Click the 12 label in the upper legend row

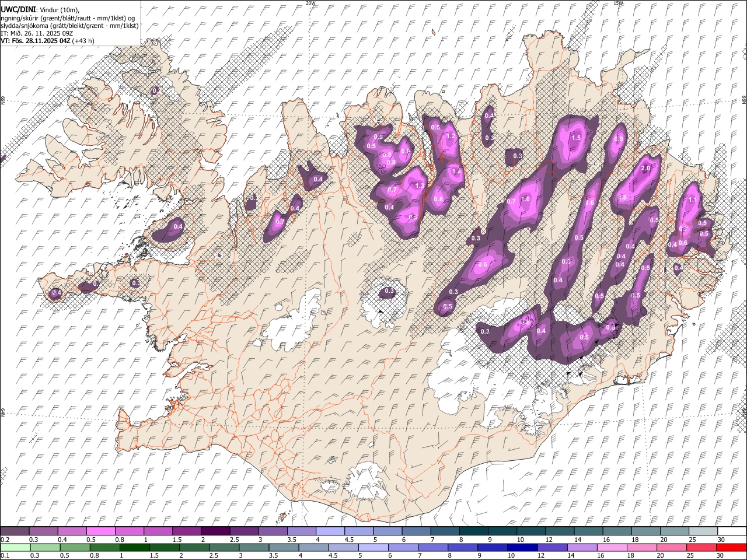click(549, 540)
